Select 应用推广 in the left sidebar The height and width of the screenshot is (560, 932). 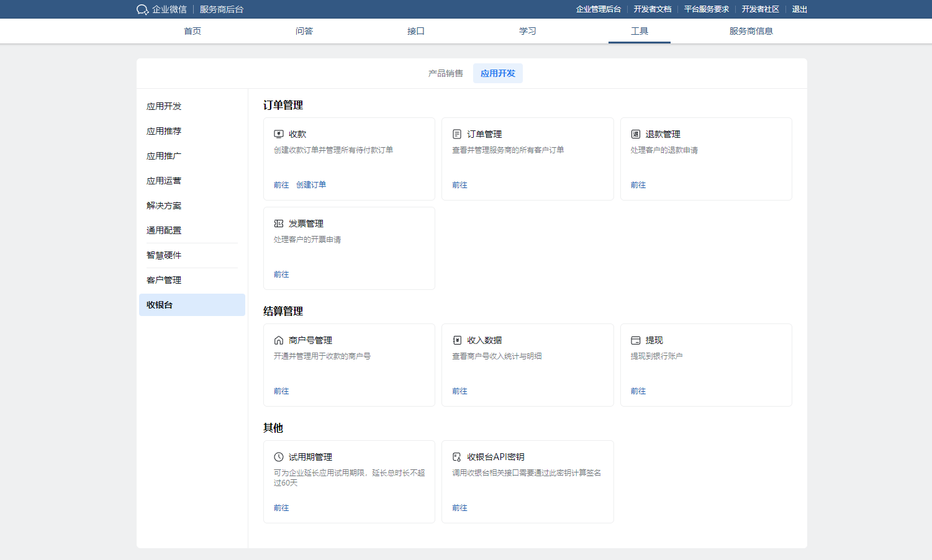[164, 156]
